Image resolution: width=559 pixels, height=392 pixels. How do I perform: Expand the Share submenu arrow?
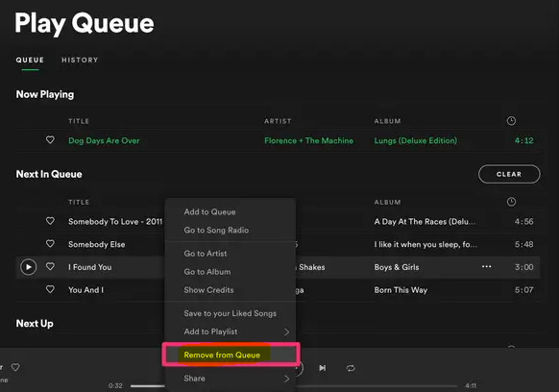point(286,379)
